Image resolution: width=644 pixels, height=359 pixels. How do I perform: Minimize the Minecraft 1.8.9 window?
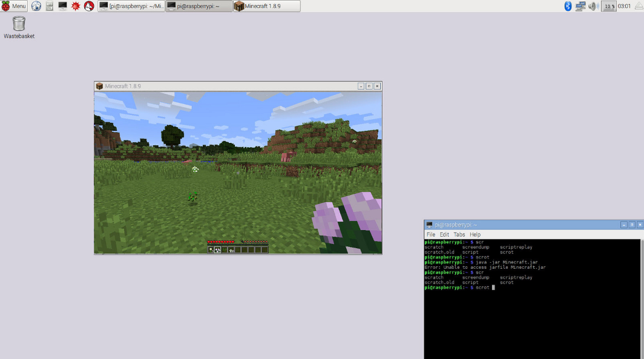(361, 86)
